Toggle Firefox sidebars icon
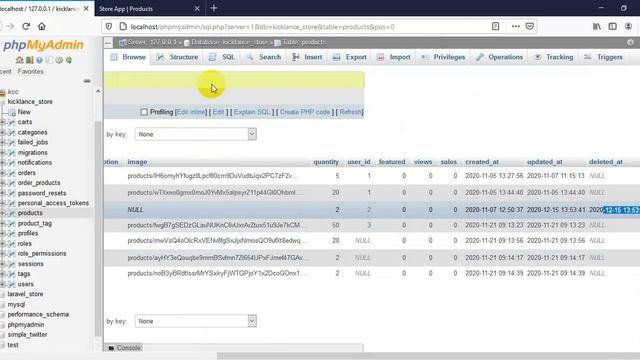This screenshot has width=640, height=360. [x=613, y=27]
